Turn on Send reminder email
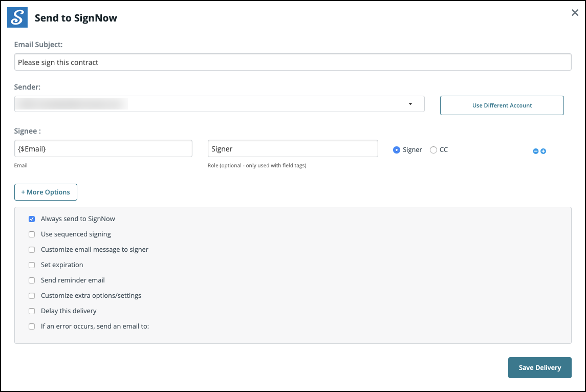586x392 pixels. 32,280
